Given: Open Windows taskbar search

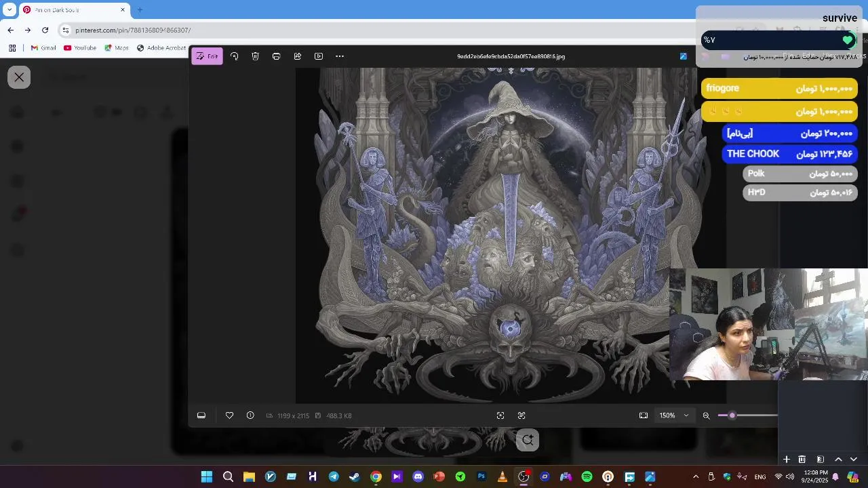Looking at the screenshot, I should [228, 477].
